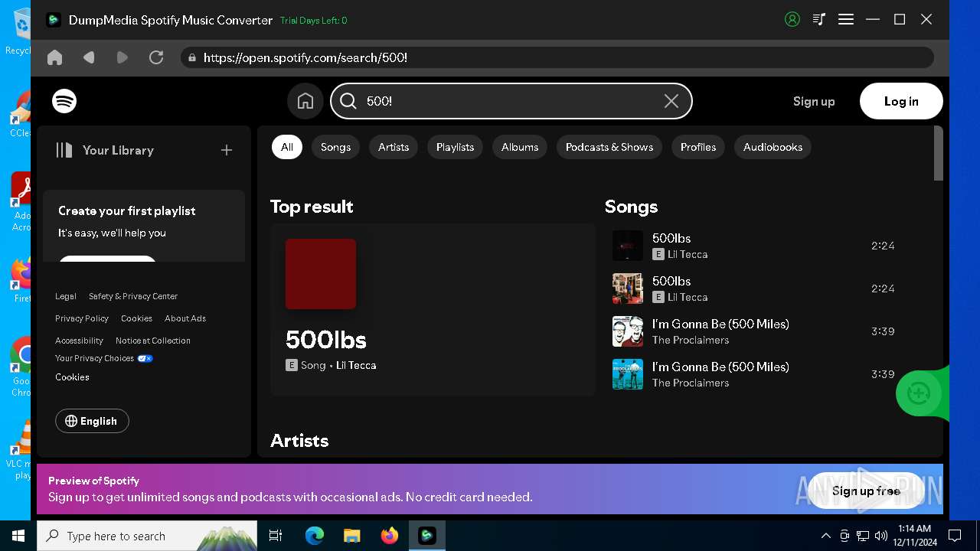
Task: Click the first 500lbs song thumbnail
Action: coord(628,246)
